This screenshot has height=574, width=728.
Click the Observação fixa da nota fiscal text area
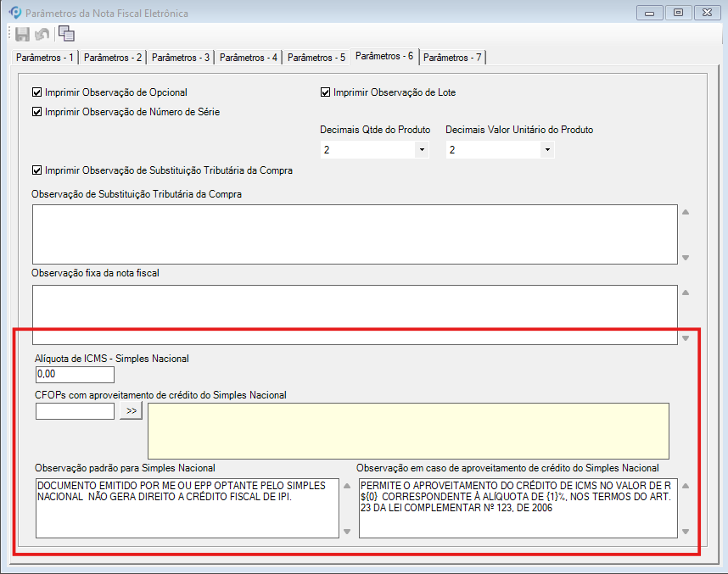coord(355,315)
